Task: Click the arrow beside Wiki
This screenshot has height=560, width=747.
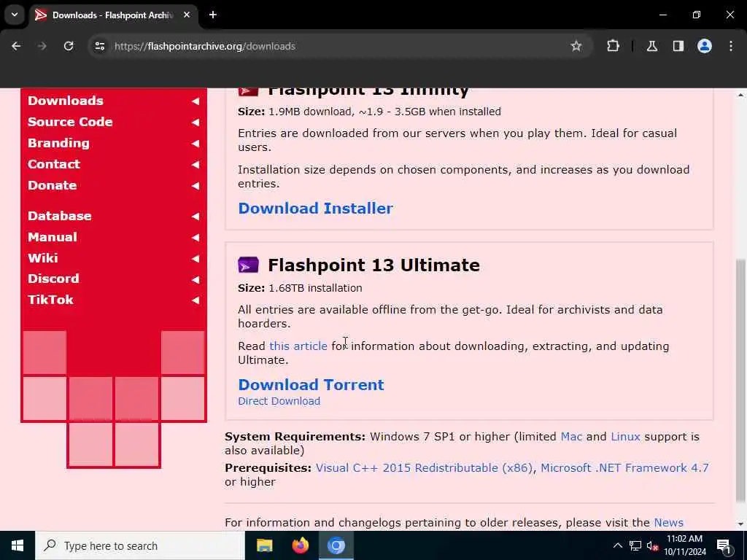Action: (x=196, y=259)
